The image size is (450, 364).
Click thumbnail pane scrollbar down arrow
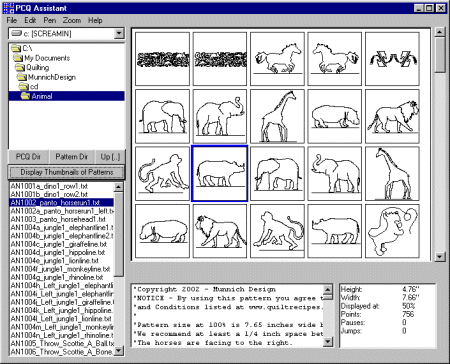point(440,256)
